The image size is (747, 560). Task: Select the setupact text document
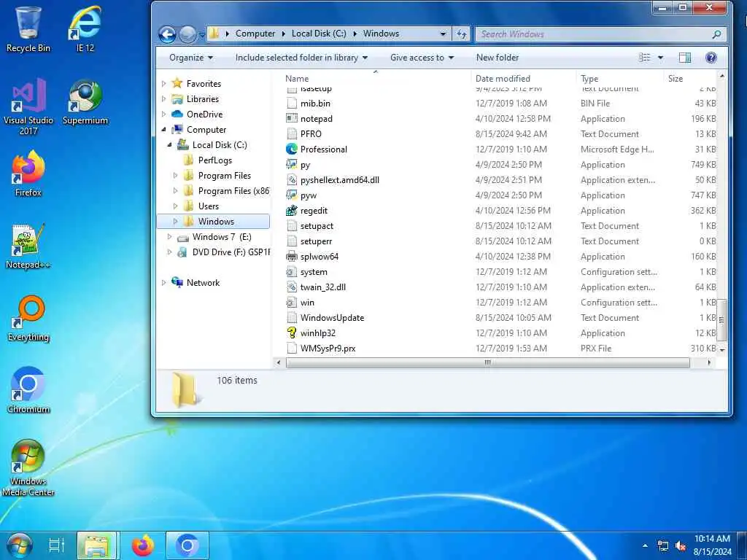(x=317, y=226)
